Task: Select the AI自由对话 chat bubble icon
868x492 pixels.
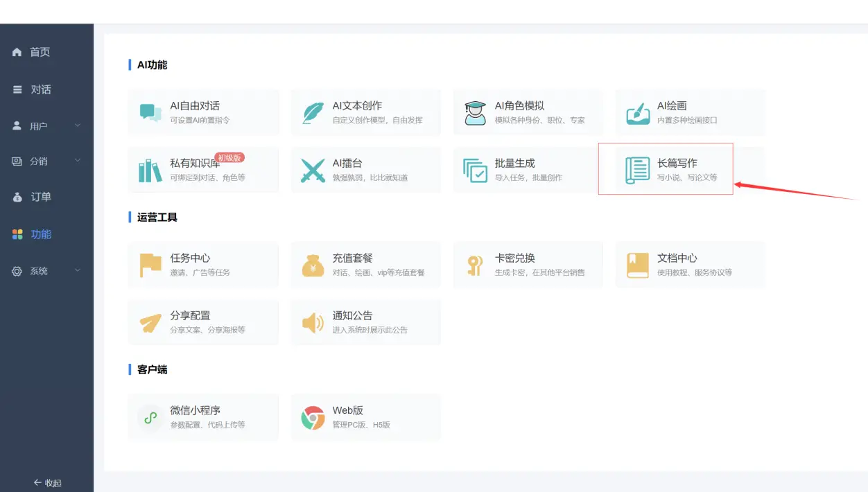Action: [x=150, y=112]
